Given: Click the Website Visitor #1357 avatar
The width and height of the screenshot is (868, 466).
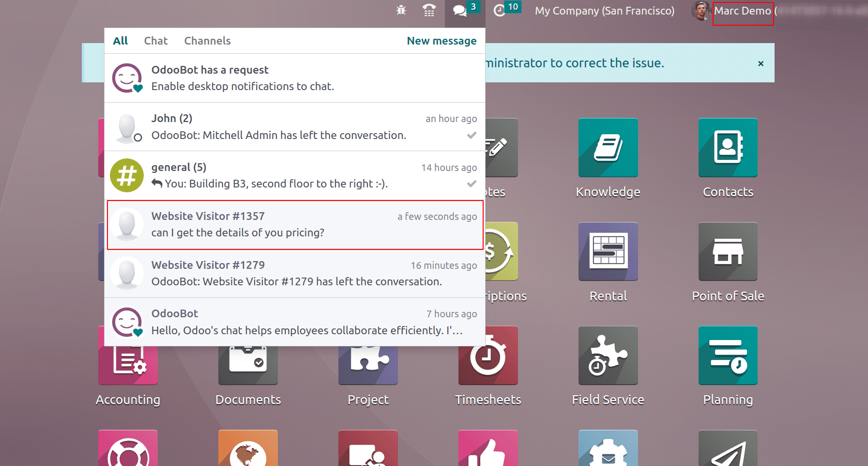Looking at the screenshot, I should pos(127,225).
